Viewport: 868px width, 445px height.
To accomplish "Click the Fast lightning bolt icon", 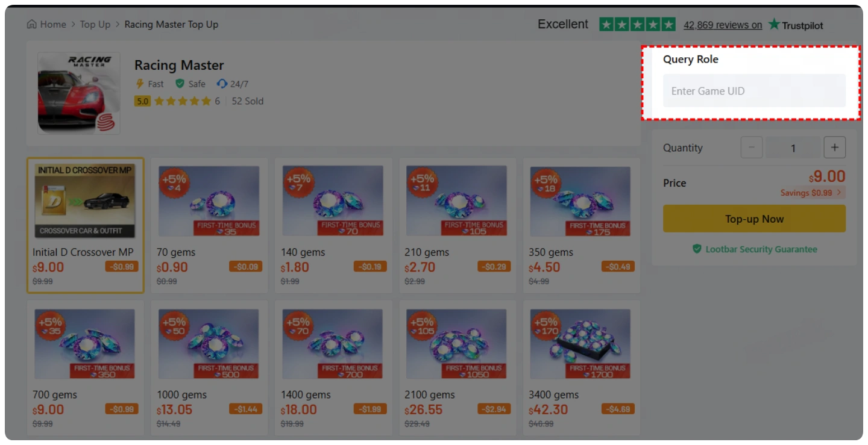I will 140,84.
